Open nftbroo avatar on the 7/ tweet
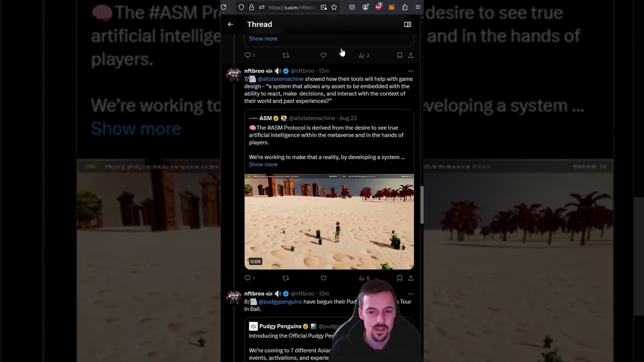This screenshot has height=362, width=644. tap(234, 75)
